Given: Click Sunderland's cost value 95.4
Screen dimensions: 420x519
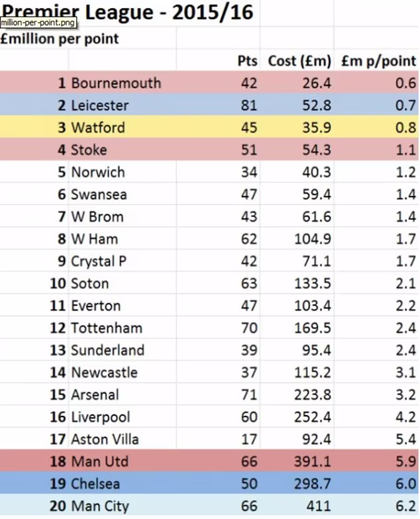Looking at the screenshot, I should coord(317,350).
